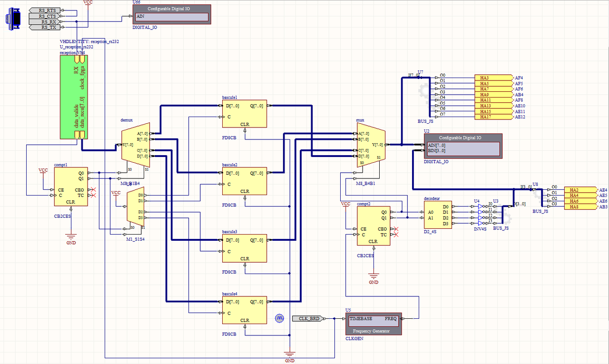The width and height of the screenshot is (609, 364).
Task: Select the AIN field in U66
Action: click(x=172, y=17)
